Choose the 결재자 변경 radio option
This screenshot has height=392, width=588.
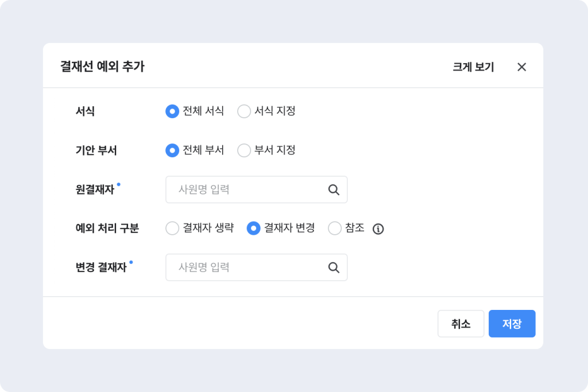click(x=254, y=228)
